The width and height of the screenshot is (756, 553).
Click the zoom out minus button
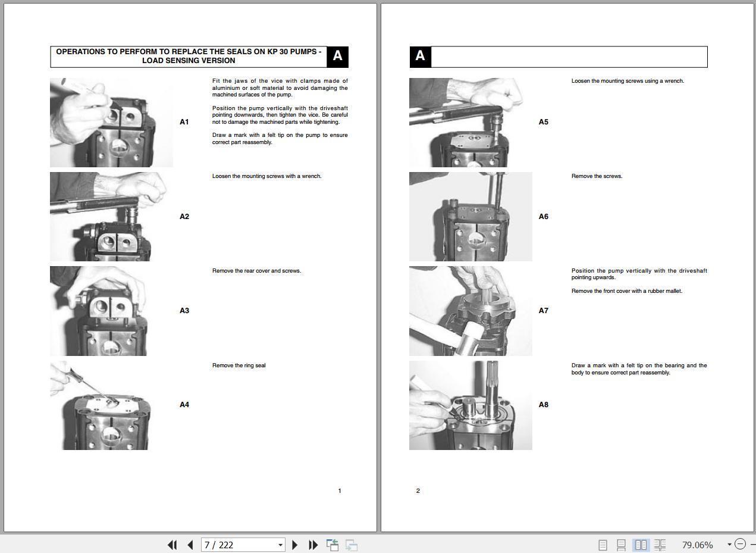740,544
